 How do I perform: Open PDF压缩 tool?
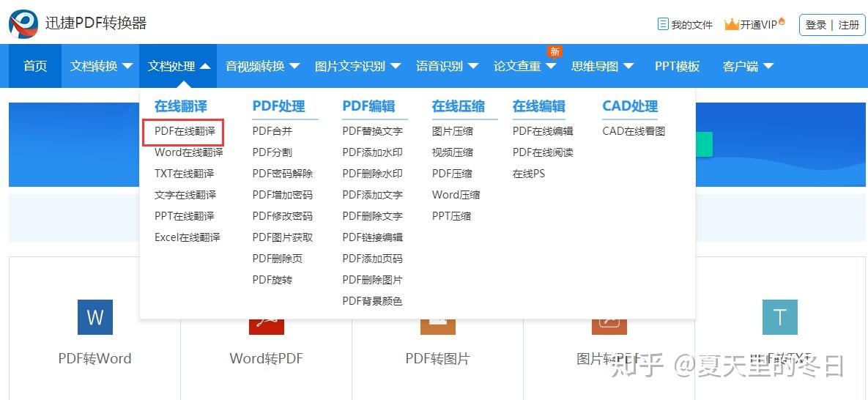[x=452, y=174]
